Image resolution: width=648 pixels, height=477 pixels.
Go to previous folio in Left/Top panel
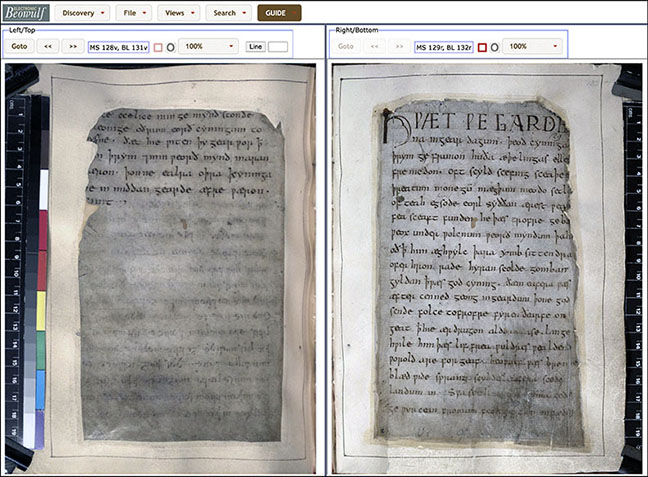[48, 46]
